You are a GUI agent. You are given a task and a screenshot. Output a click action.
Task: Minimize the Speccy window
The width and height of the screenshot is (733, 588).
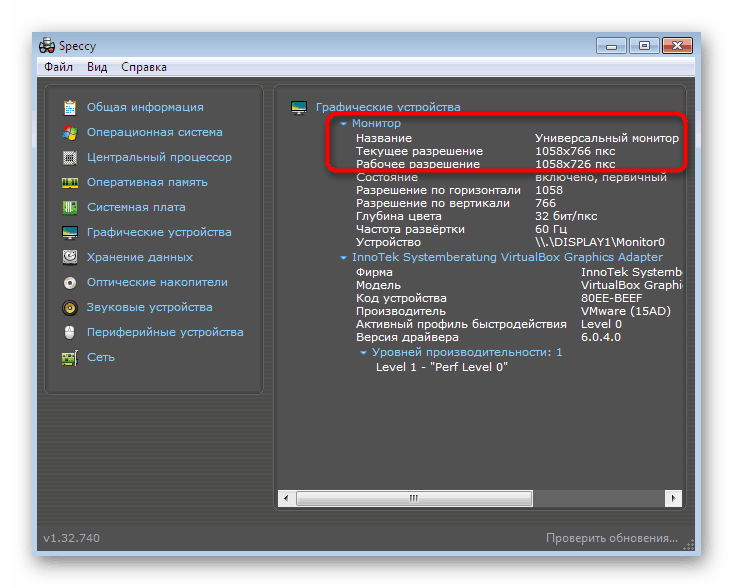click(611, 46)
